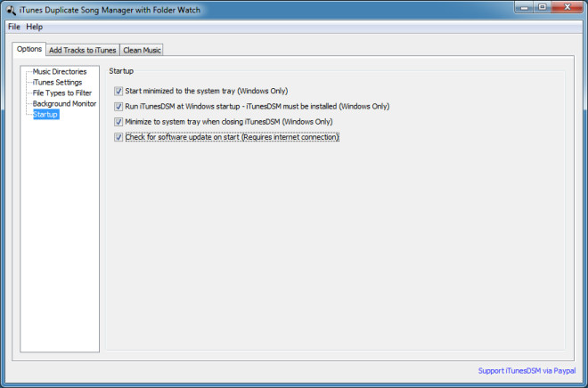588x388 pixels.
Task: Select Background Monitor in the options tree
Action: tap(64, 104)
